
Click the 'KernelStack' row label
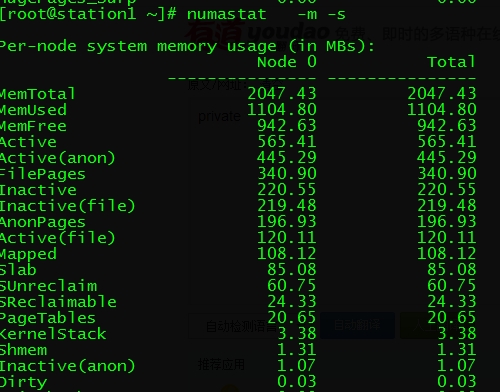pos(53,334)
